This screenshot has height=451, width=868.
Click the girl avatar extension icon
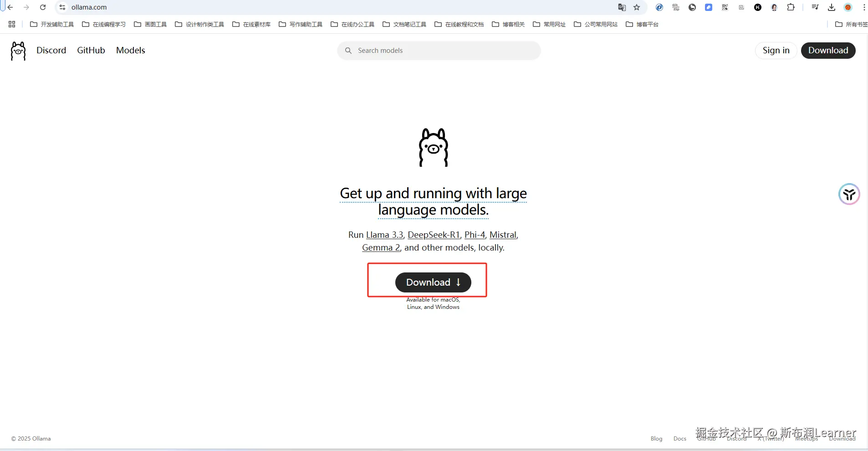[774, 7]
